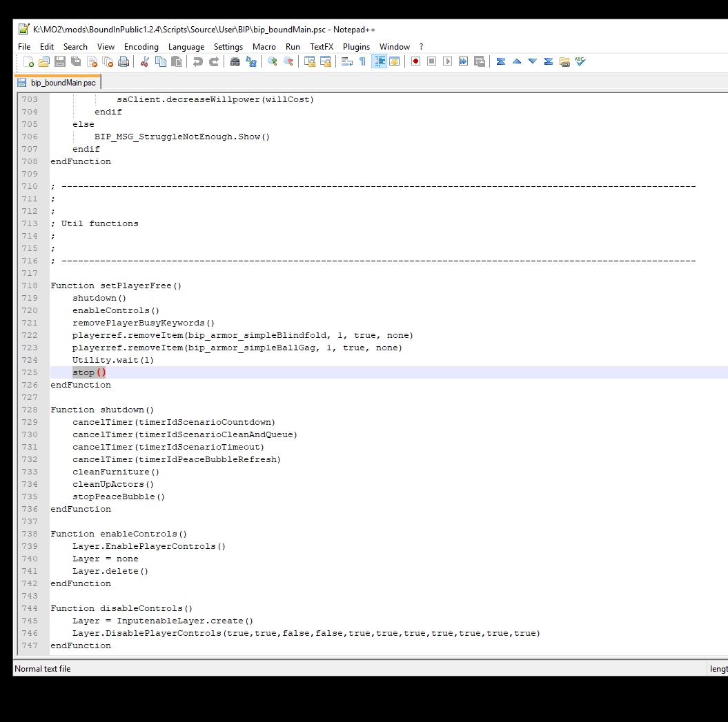Click the Close All documents icon
Image resolution: width=728 pixels, height=722 pixels.
click(x=108, y=61)
